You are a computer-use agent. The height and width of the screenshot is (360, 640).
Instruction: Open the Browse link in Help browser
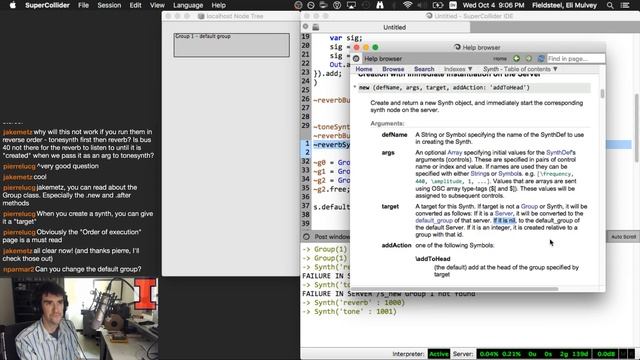click(393, 69)
